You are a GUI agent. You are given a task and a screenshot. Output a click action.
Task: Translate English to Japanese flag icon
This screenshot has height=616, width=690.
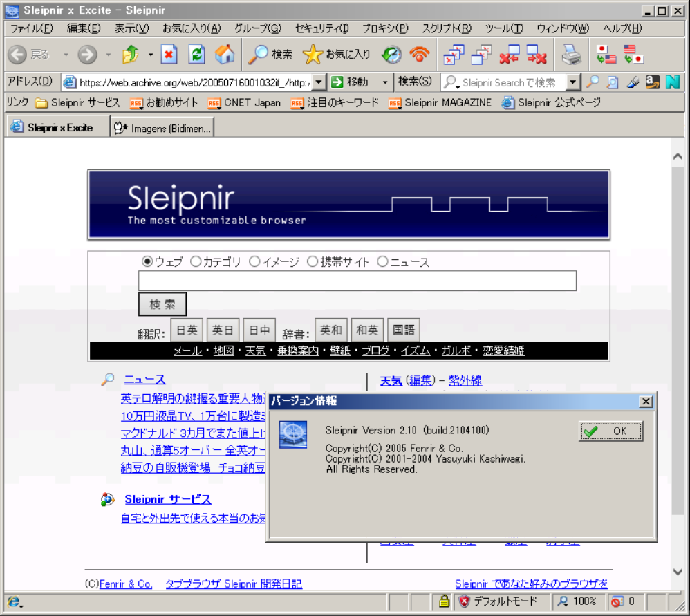[x=634, y=55]
